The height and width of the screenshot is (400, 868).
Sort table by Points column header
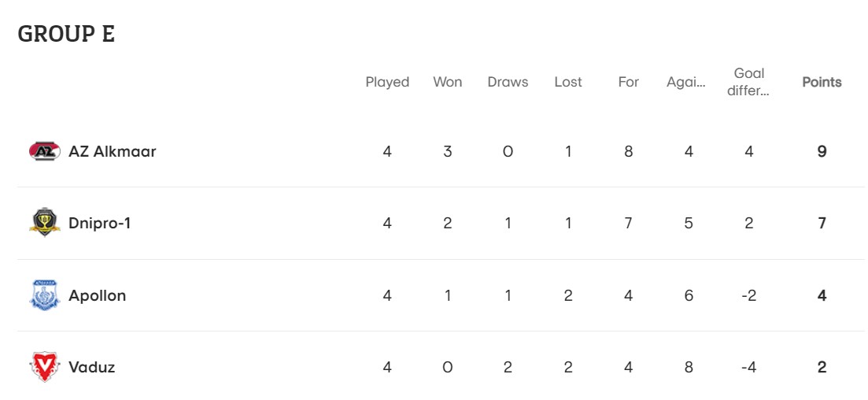822,82
